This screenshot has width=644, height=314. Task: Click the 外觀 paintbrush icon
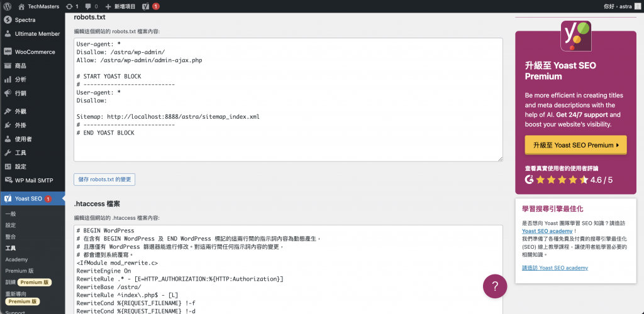(8, 112)
